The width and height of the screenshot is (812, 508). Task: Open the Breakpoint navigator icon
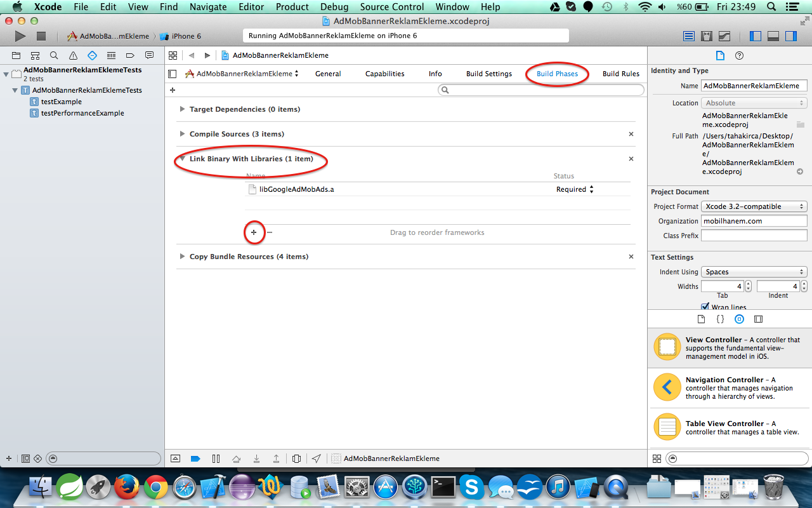point(131,55)
